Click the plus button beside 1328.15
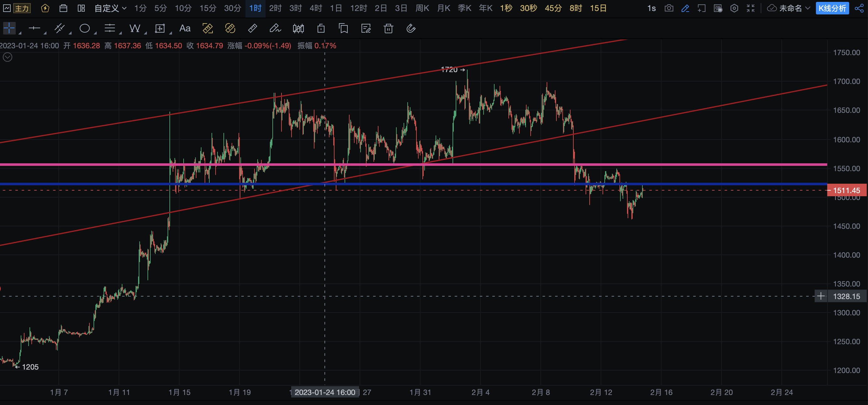 pos(821,296)
